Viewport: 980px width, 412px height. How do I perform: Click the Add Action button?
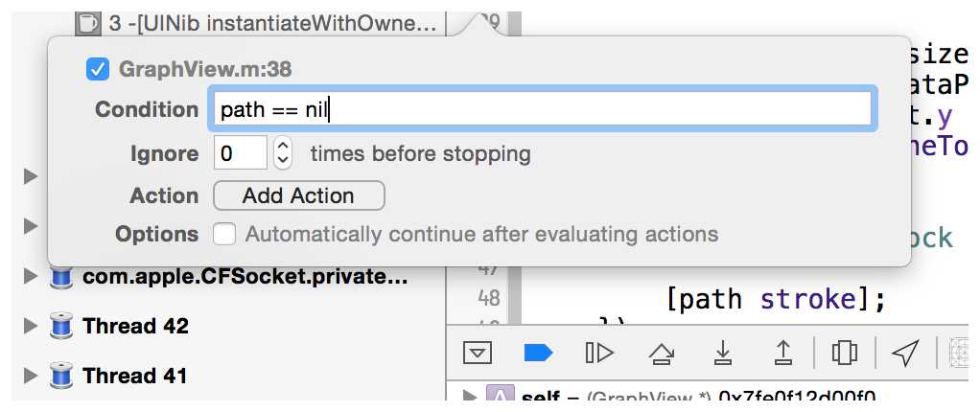tap(298, 195)
